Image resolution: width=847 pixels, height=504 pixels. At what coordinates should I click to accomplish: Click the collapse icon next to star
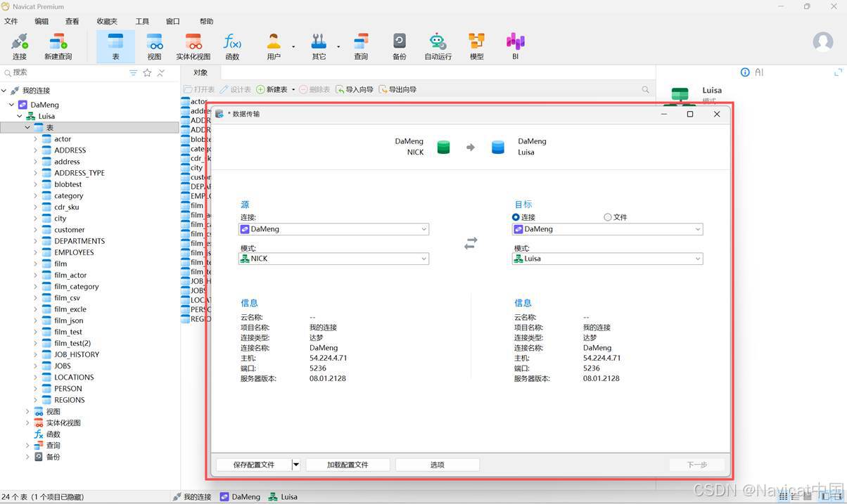point(161,72)
